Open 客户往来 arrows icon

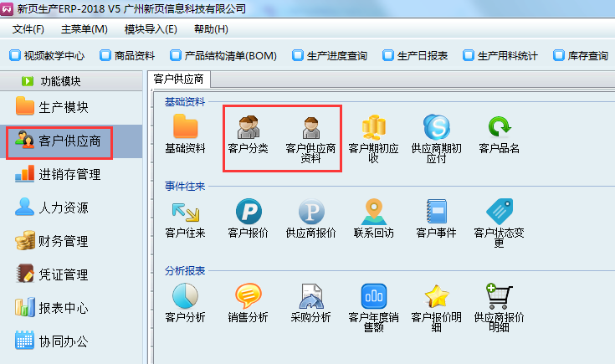click(185, 212)
